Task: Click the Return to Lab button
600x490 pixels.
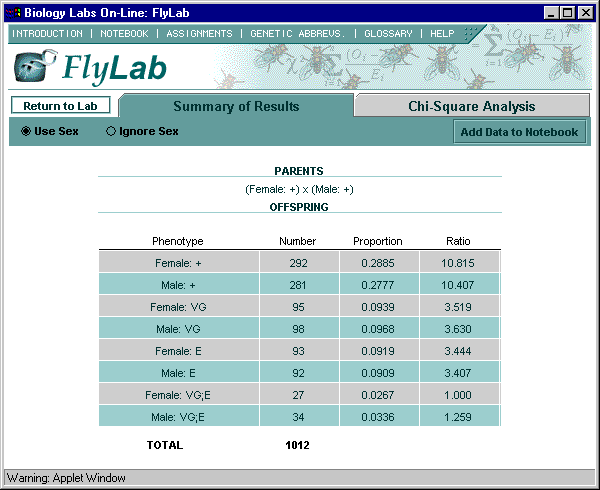Action: pos(60,106)
